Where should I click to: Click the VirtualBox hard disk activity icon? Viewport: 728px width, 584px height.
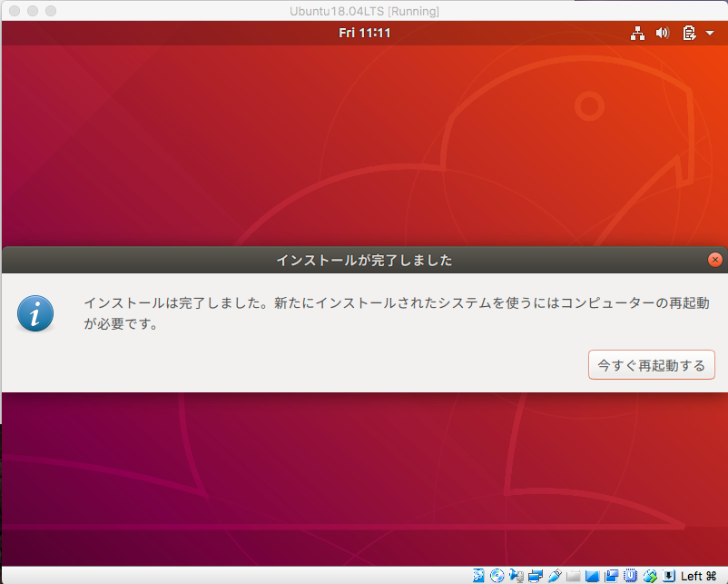click(x=478, y=576)
